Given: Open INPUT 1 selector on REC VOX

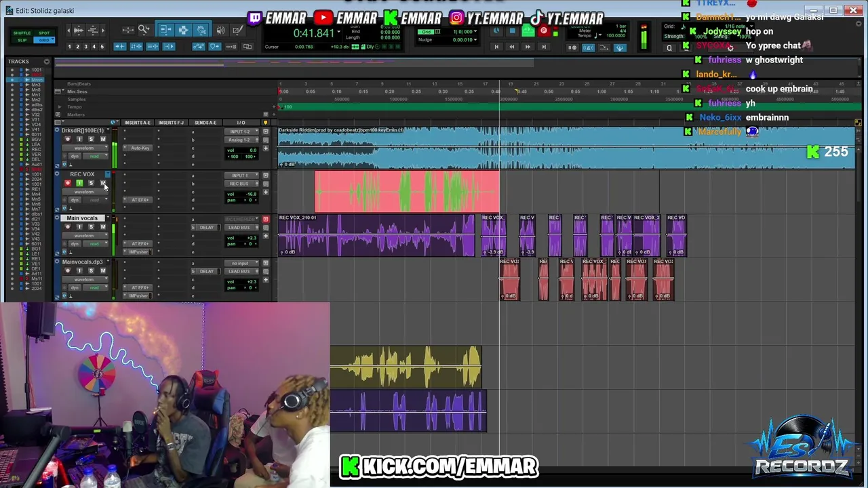Looking at the screenshot, I should coord(241,176).
